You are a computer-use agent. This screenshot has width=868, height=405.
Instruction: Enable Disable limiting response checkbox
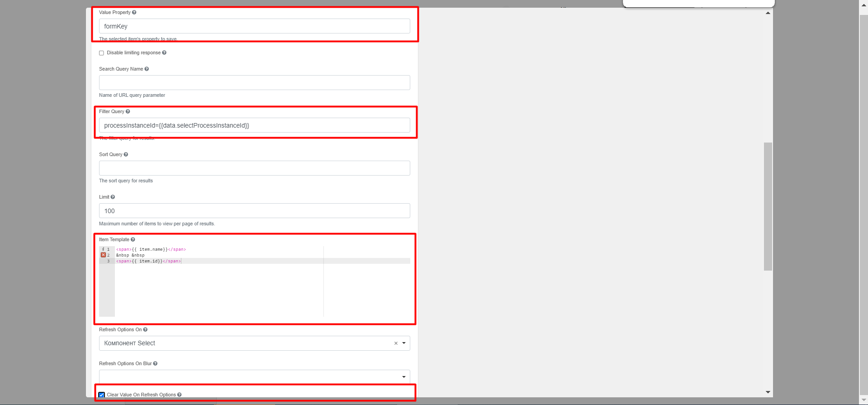[101, 53]
